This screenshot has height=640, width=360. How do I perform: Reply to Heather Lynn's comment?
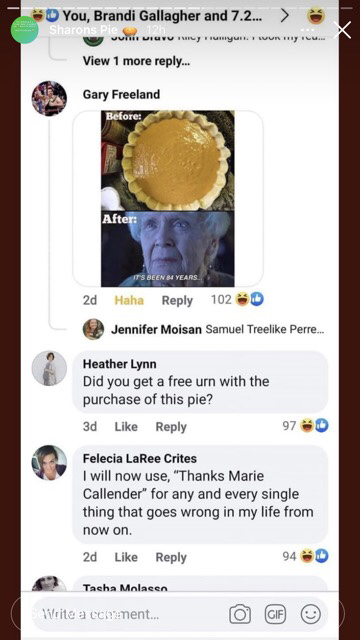[171, 427]
